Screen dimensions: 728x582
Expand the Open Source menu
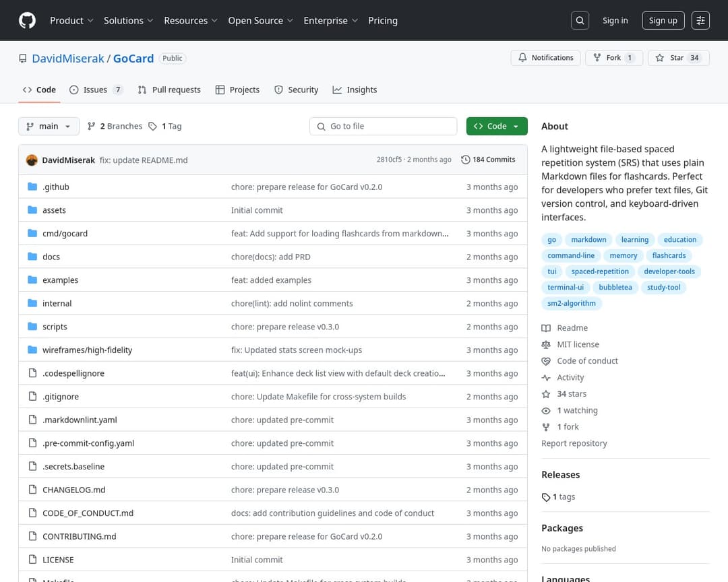pyautogui.click(x=260, y=20)
